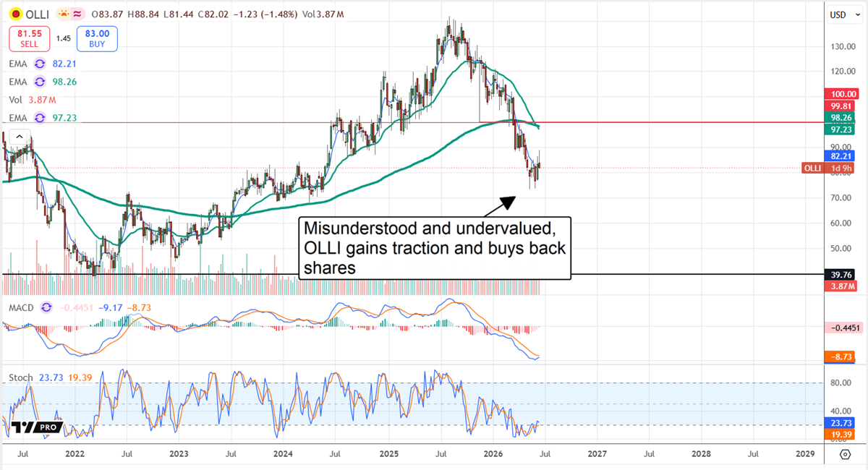
Task: Click the 50.00 price scale label
Action: (841, 248)
